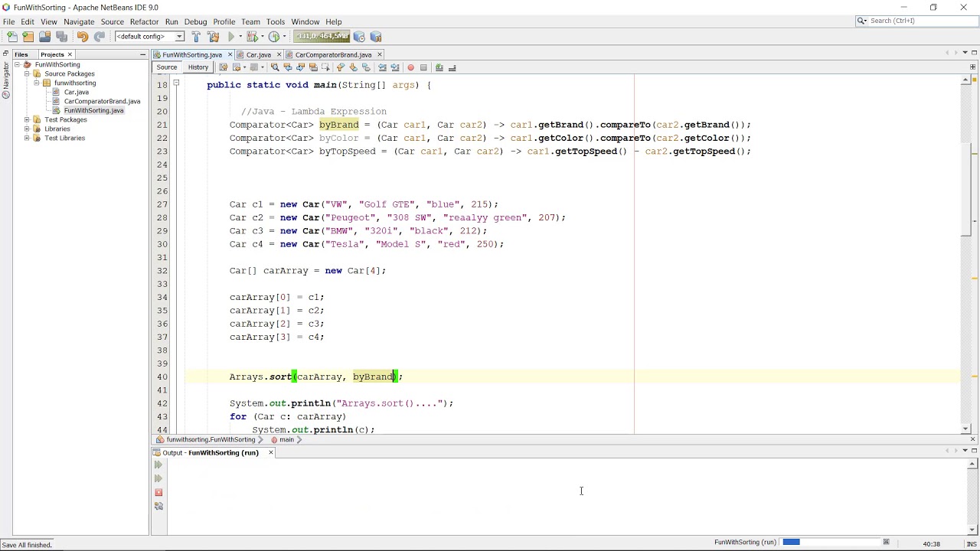The width and height of the screenshot is (980, 551).
Task: Close the FunWithSorting.java editor tab
Action: click(228, 54)
